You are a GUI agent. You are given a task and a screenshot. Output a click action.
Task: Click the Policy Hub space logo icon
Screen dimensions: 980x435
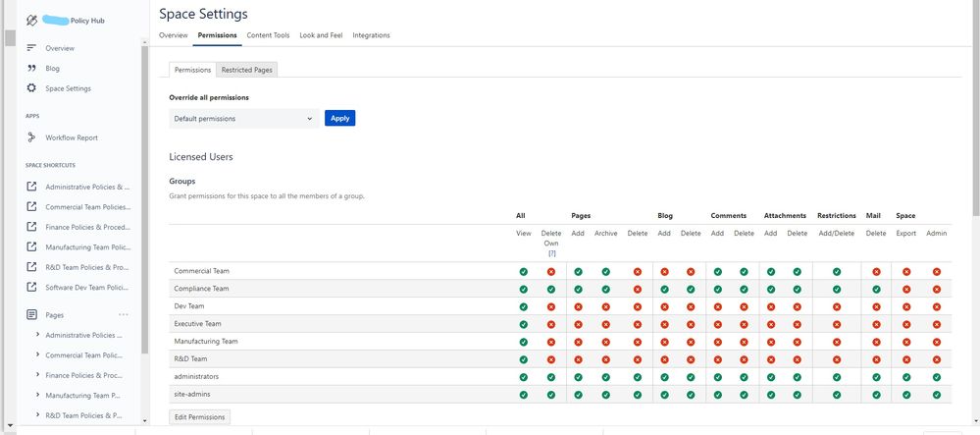pos(31,20)
